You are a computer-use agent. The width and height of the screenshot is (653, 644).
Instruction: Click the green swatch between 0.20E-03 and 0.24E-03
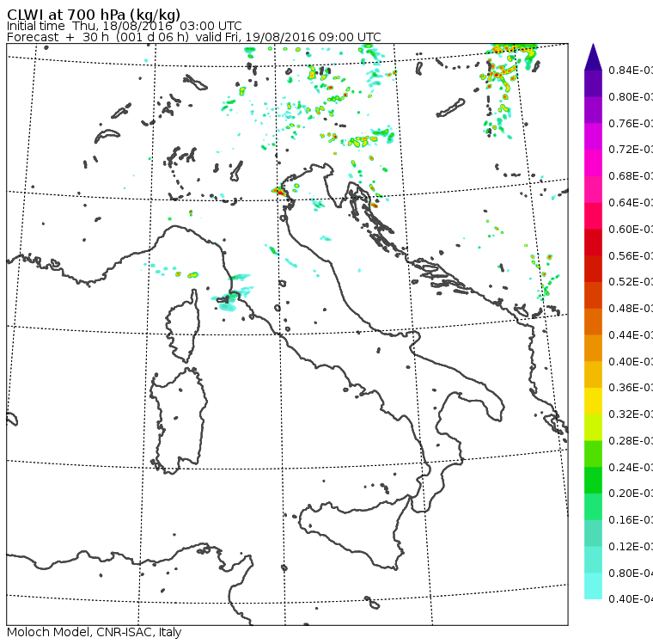593,480
